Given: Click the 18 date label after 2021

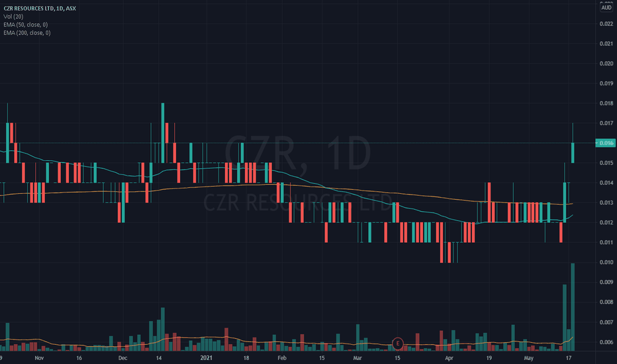Looking at the screenshot, I should (x=246, y=358).
